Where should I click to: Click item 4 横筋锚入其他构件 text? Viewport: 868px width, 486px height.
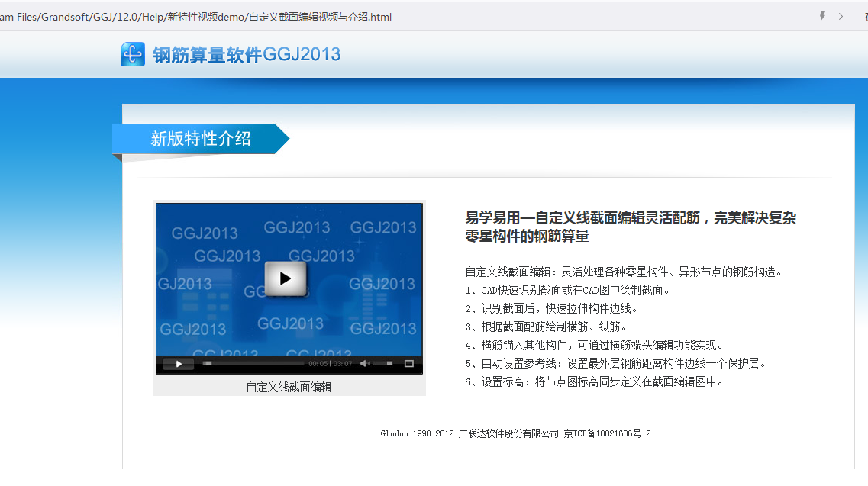pyautogui.click(x=594, y=345)
